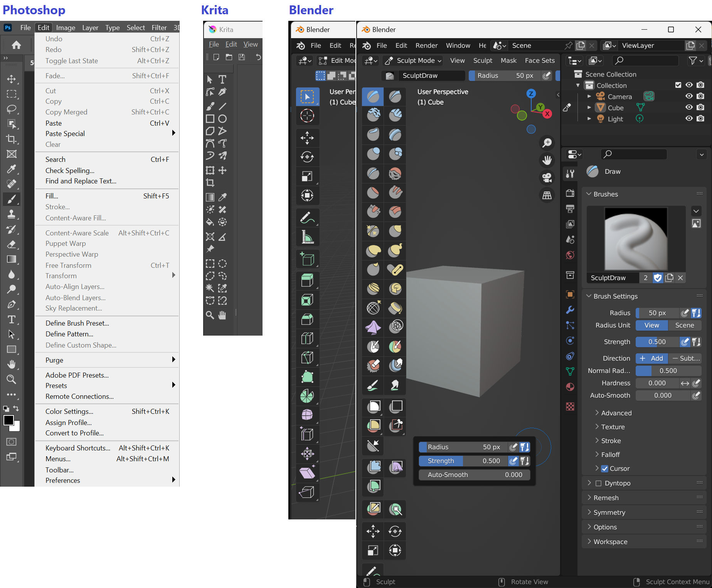Enable the Dyntopo checkbox
This screenshot has width=712, height=588.
[598, 483]
